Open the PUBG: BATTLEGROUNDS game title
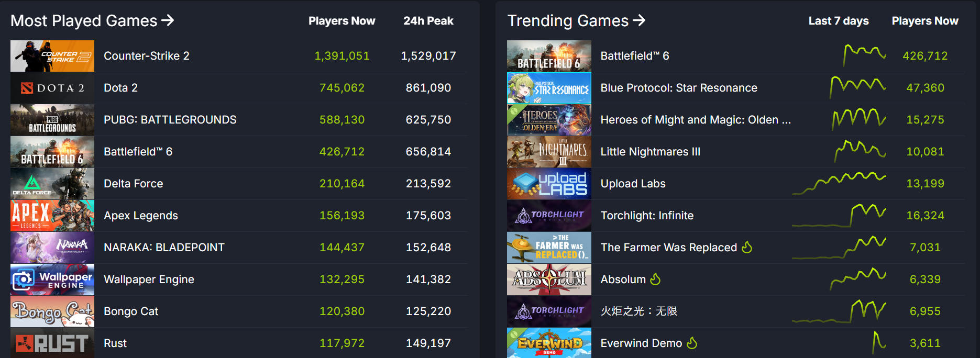Image resolution: width=980 pixels, height=358 pixels. click(x=170, y=120)
